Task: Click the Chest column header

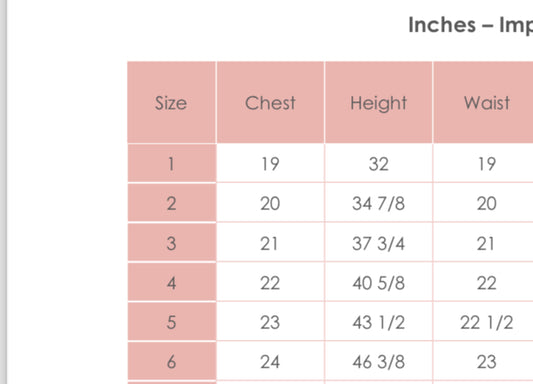Action: 270,102
